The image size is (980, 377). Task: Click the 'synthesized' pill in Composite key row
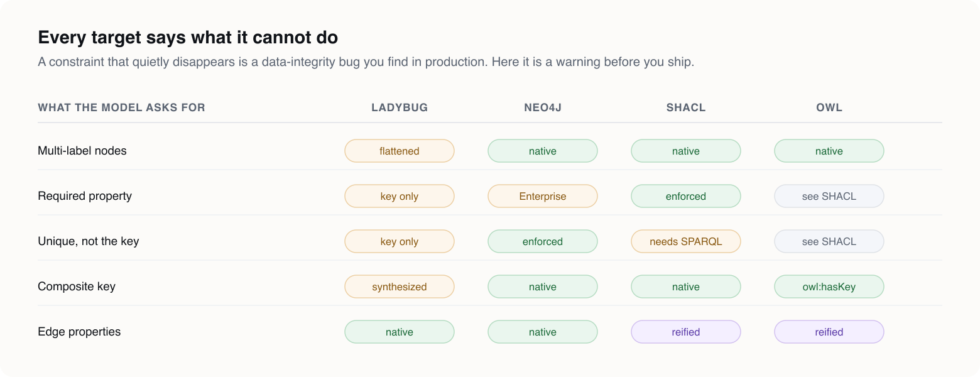(400, 287)
